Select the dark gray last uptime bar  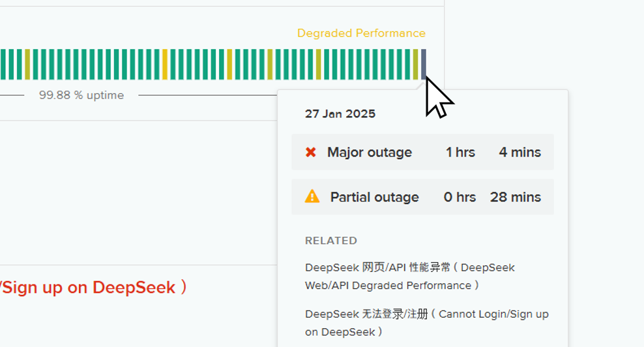pyautogui.click(x=424, y=64)
